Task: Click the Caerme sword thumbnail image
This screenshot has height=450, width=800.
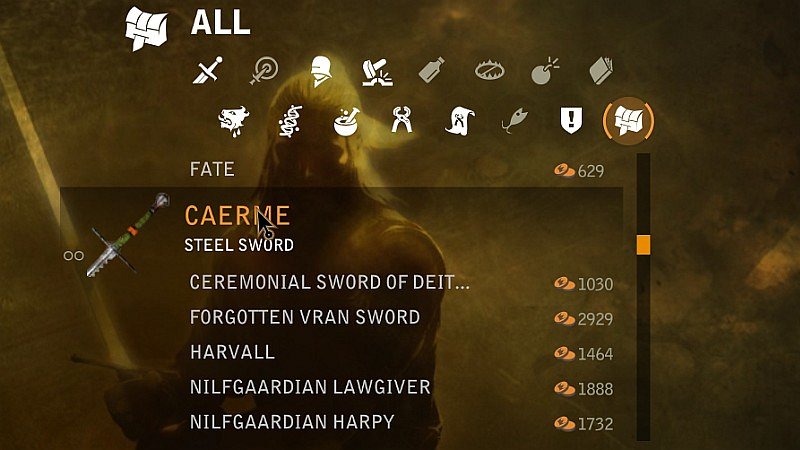Action: point(127,235)
